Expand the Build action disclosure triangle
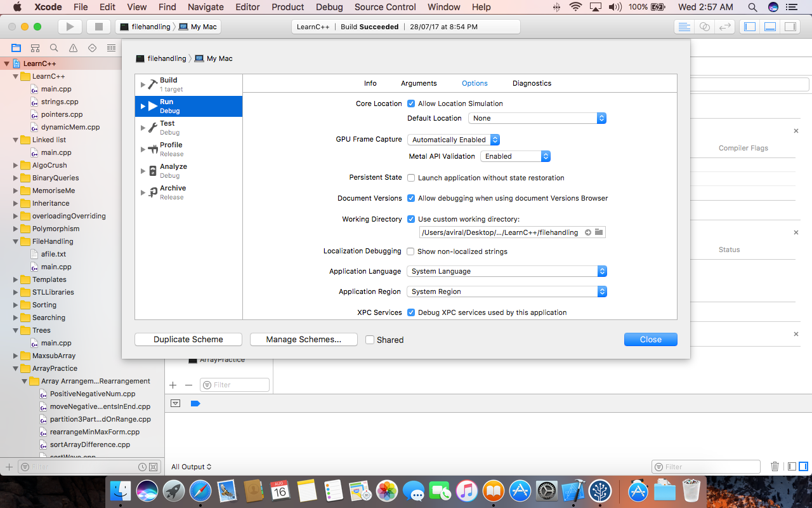The height and width of the screenshot is (508, 812). pos(143,84)
